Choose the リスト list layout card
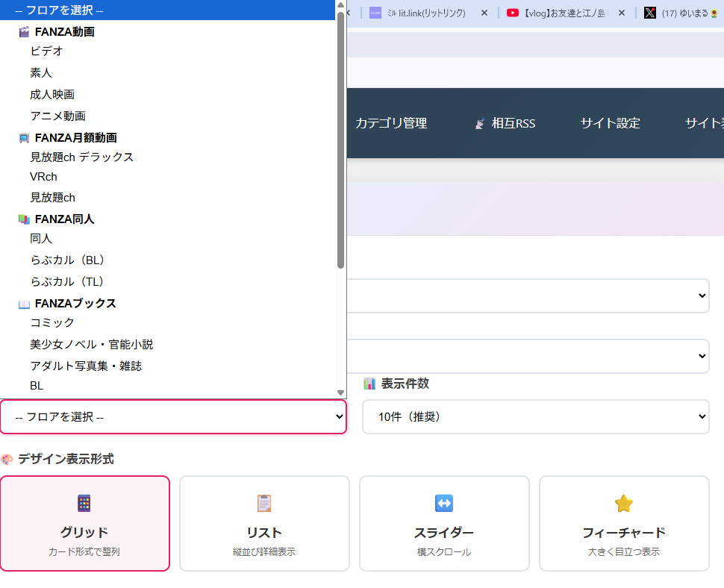Viewport: 724px width, 588px height. point(264,524)
